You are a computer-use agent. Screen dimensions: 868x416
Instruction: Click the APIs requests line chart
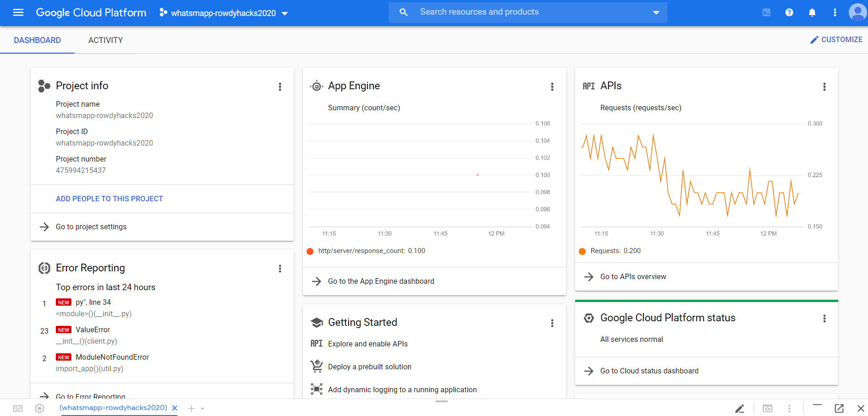pyautogui.click(x=692, y=175)
